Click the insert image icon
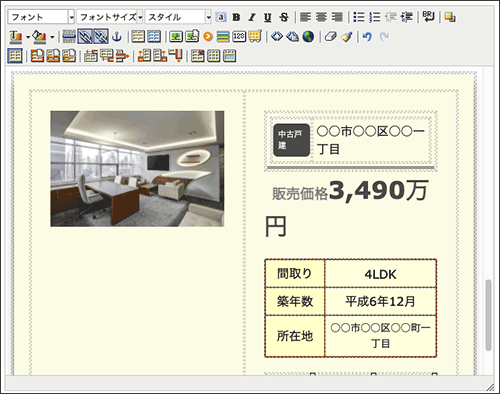 coord(176,37)
